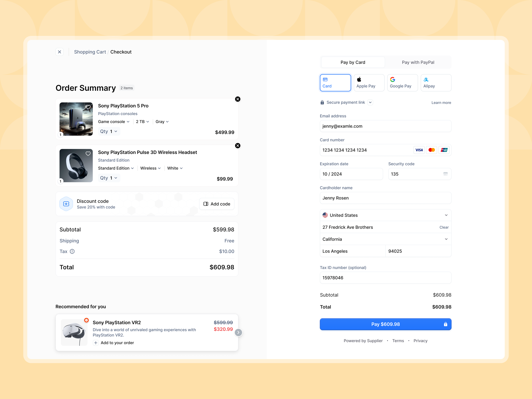Click the Tax info icon
Viewport: 532px width, 399px height.
72,251
